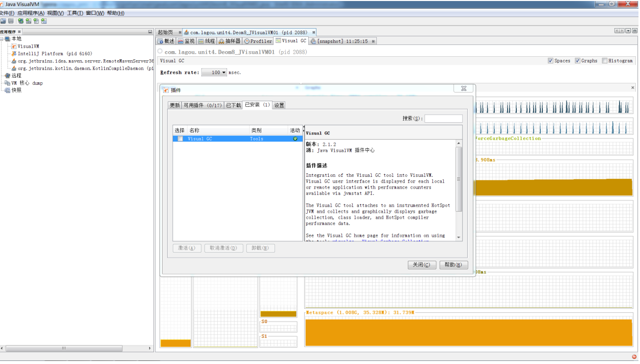Screen dimensions: 640x364
Task: Sort plugin list by 类别 column header
Action: (268, 130)
